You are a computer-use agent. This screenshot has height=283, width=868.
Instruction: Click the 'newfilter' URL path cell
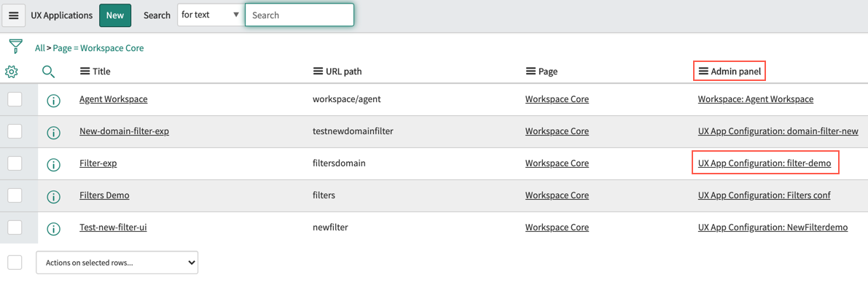[x=330, y=227]
